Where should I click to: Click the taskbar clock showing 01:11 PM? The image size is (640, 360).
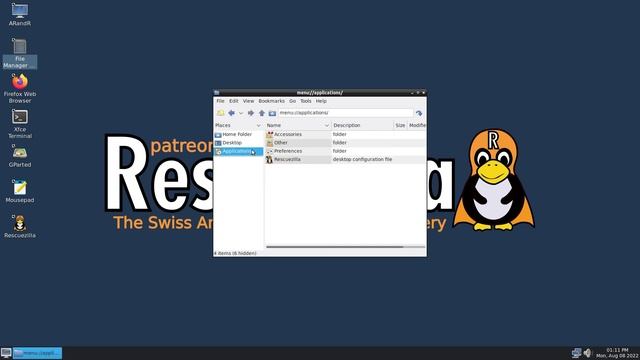[617, 353]
